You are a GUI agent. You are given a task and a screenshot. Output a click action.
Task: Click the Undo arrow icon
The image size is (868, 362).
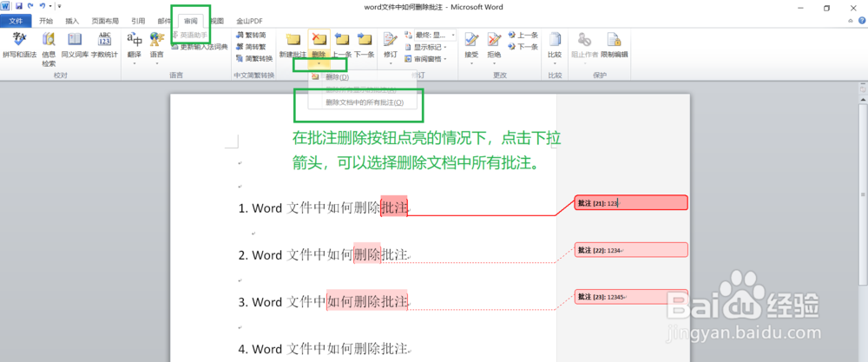(x=42, y=6)
